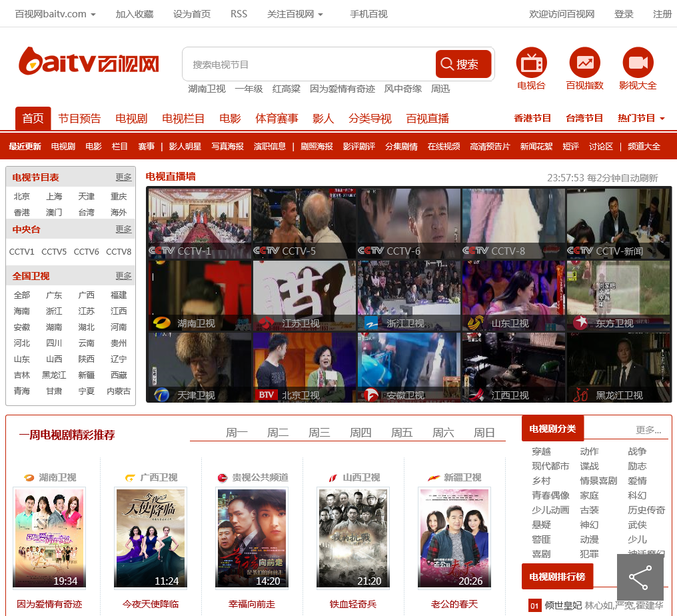
Task: Open 老公的春天 title link
Action: [x=454, y=604]
